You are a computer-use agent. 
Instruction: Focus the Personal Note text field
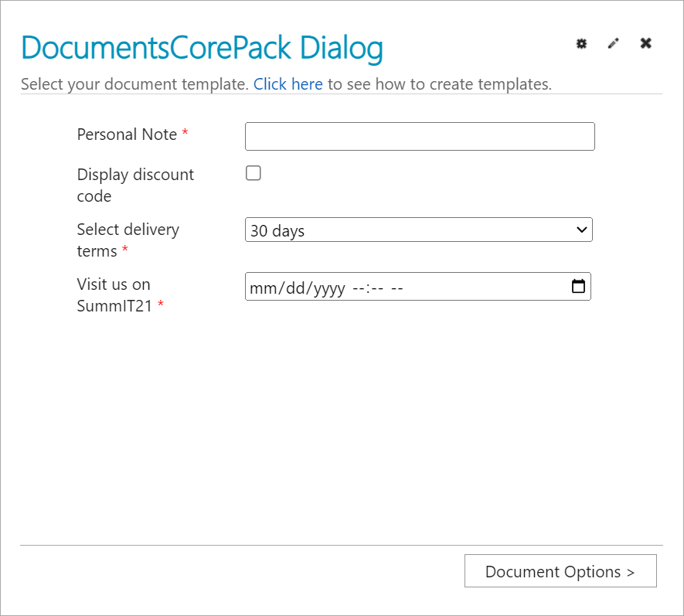click(420, 137)
